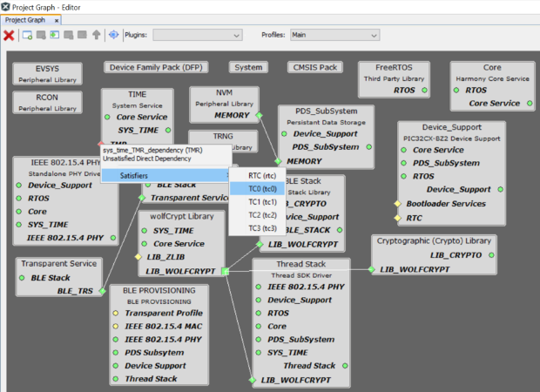Click the Persistant Data Storage subtitle

326,122
